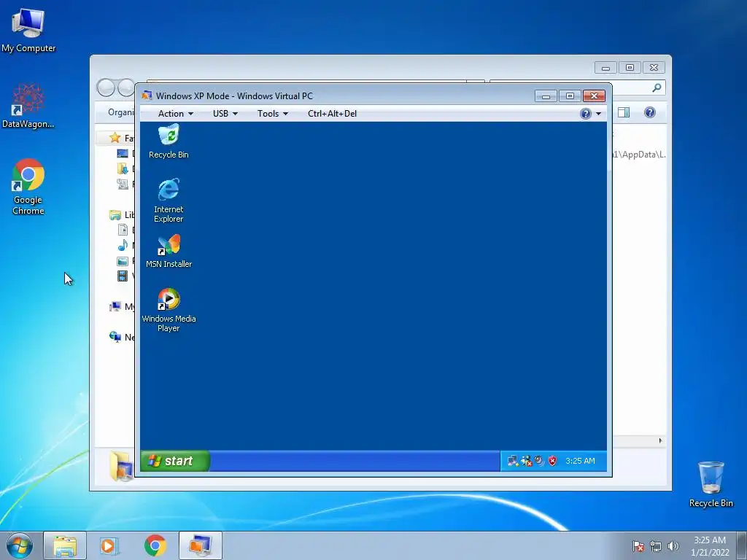Viewport: 747px width, 560px height.
Task: Click the network tray icon on Windows 7
Action: (x=656, y=546)
